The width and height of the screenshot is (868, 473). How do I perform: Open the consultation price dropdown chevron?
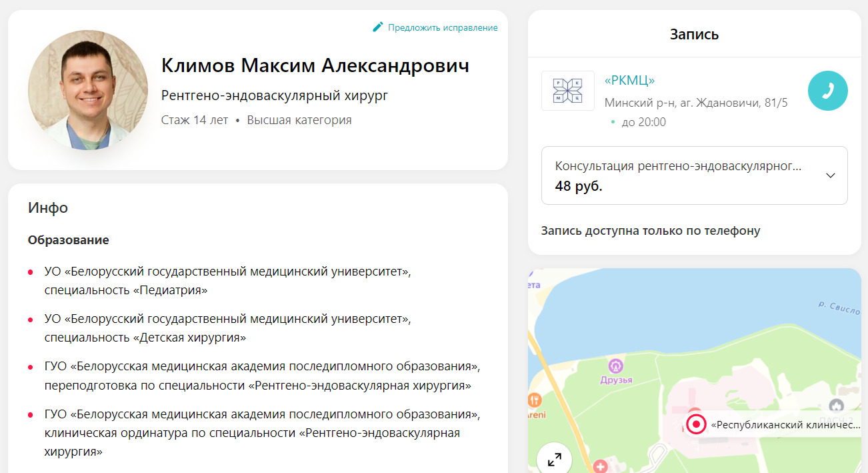830,175
